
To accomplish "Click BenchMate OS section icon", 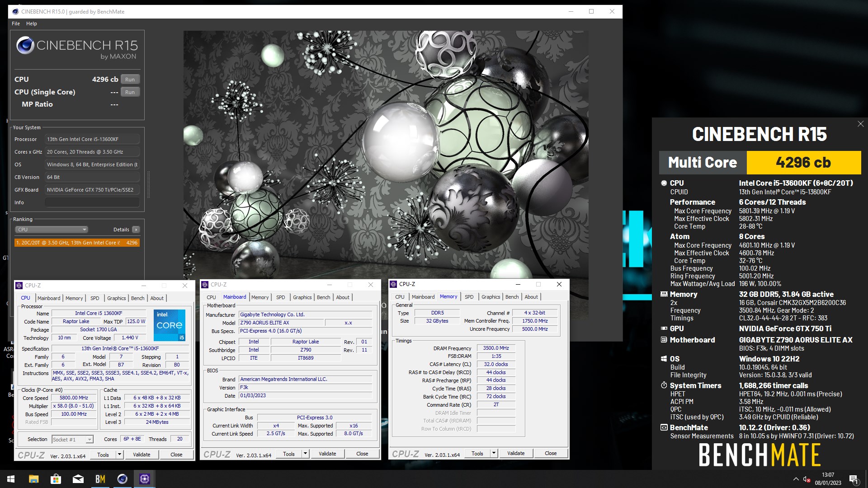I will [x=664, y=359].
